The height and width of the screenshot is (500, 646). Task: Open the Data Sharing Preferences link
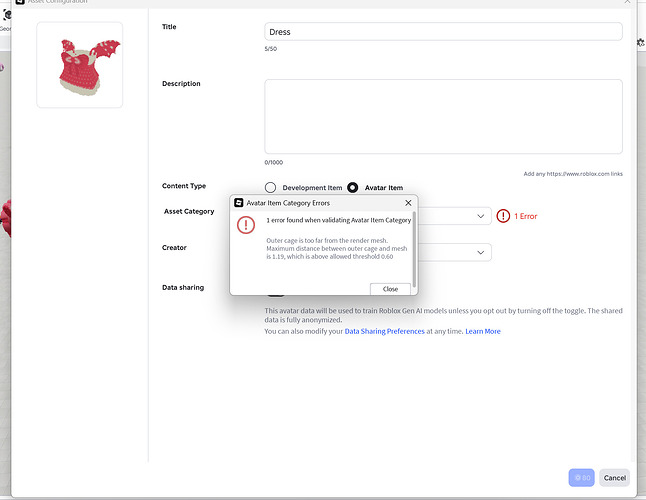pos(384,331)
